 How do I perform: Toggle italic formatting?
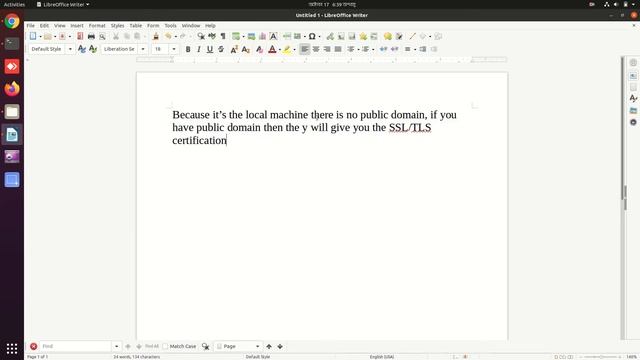click(x=199, y=49)
